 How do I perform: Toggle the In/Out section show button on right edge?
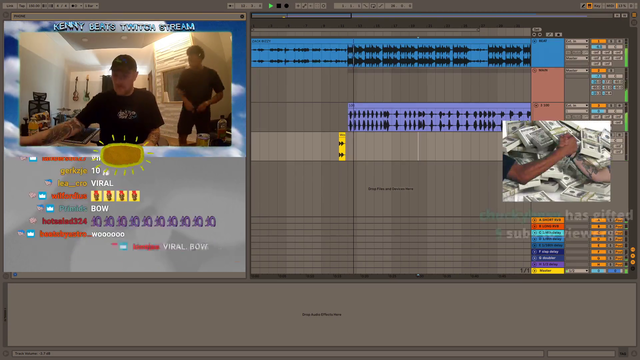633,249
